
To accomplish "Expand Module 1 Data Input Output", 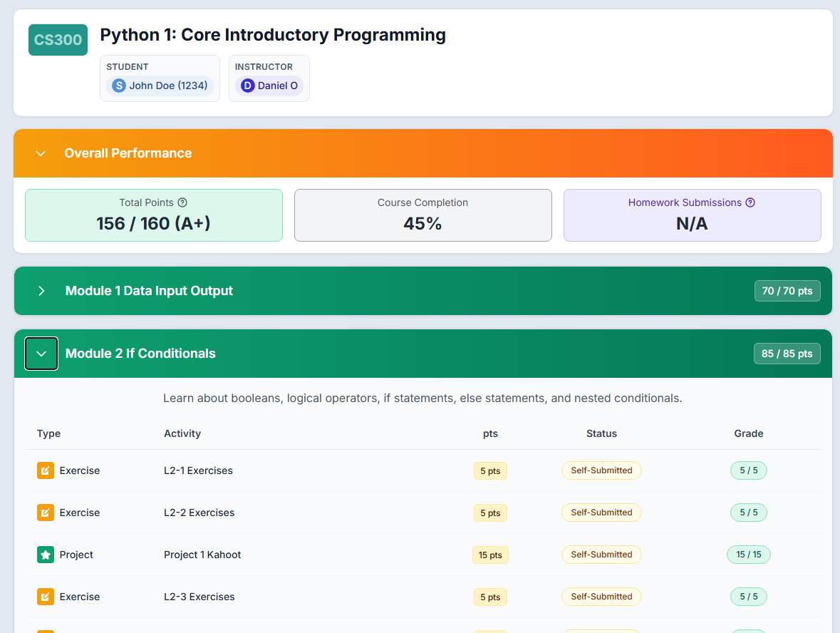I will (x=41, y=291).
